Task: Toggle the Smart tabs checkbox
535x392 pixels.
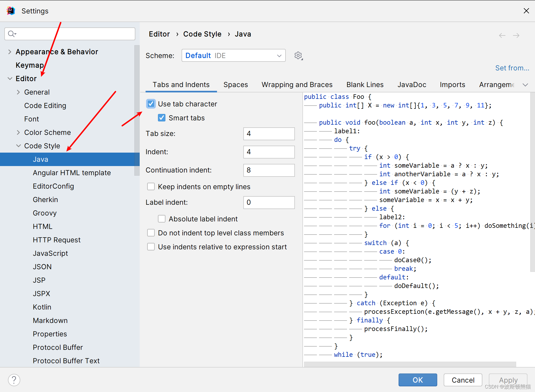Action: coord(162,118)
